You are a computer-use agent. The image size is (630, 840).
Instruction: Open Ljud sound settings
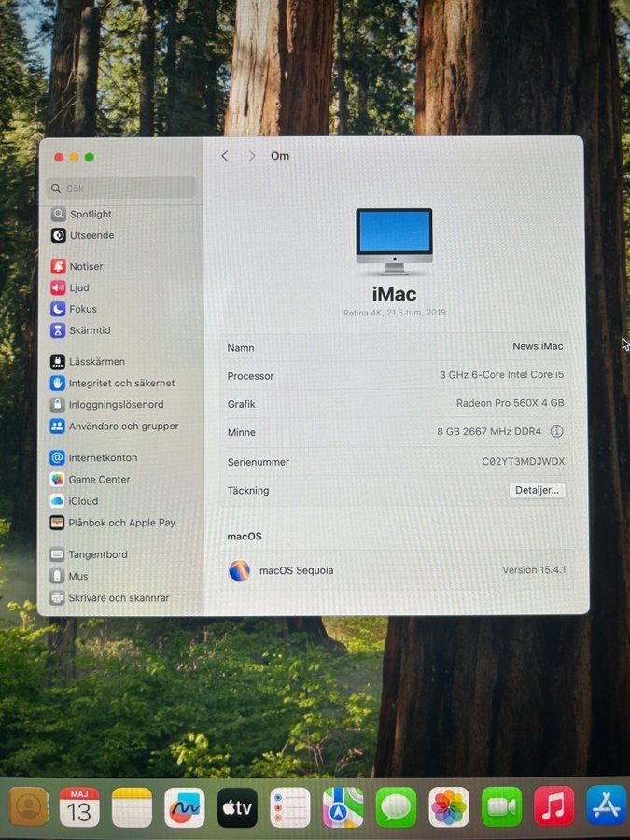[x=79, y=287]
